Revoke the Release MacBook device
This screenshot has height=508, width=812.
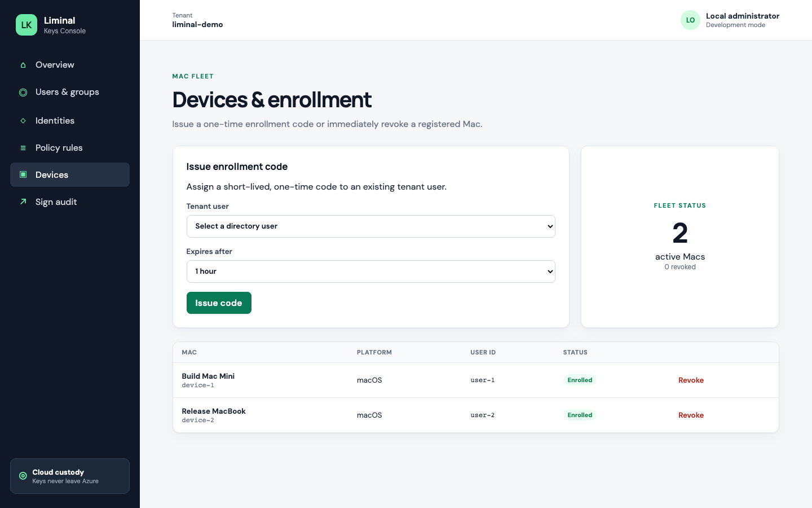coord(691,415)
